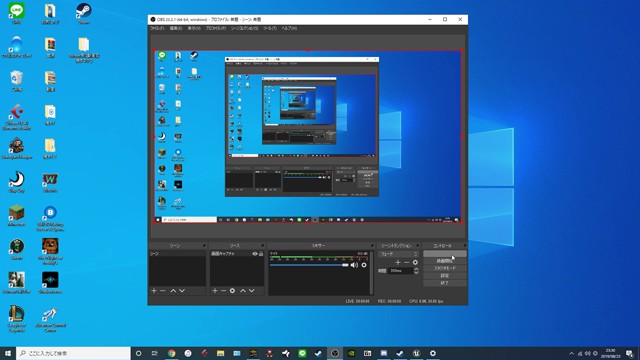
Task: Pop out the Mixer dock via its header icon
Action: [372, 246]
